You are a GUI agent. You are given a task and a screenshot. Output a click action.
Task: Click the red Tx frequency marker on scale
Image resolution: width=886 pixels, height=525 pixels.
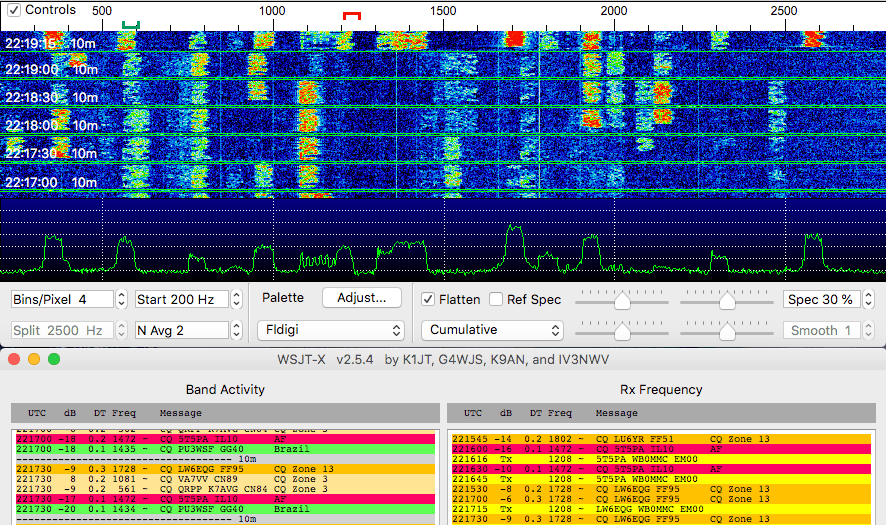(351, 15)
